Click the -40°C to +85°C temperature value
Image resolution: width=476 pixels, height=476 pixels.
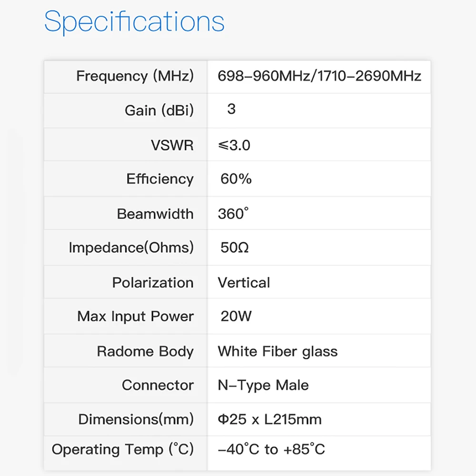[271, 449]
